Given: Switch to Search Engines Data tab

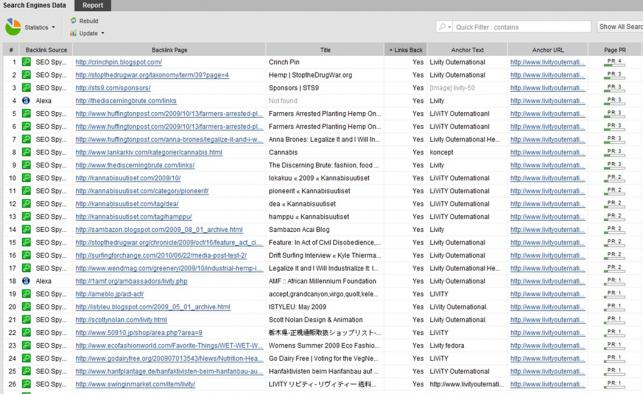Looking at the screenshot, I should 35,5.
